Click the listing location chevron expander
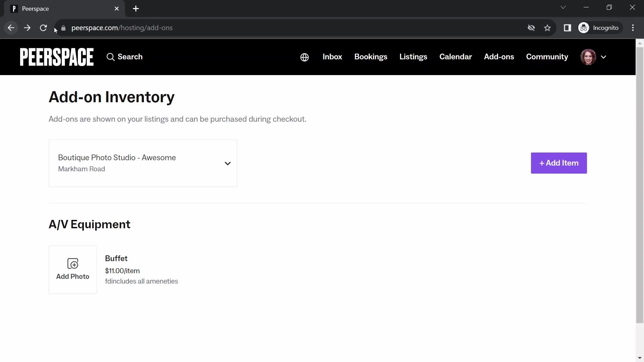Image resolution: width=644 pixels, height=362 pixels. point(228,163)
